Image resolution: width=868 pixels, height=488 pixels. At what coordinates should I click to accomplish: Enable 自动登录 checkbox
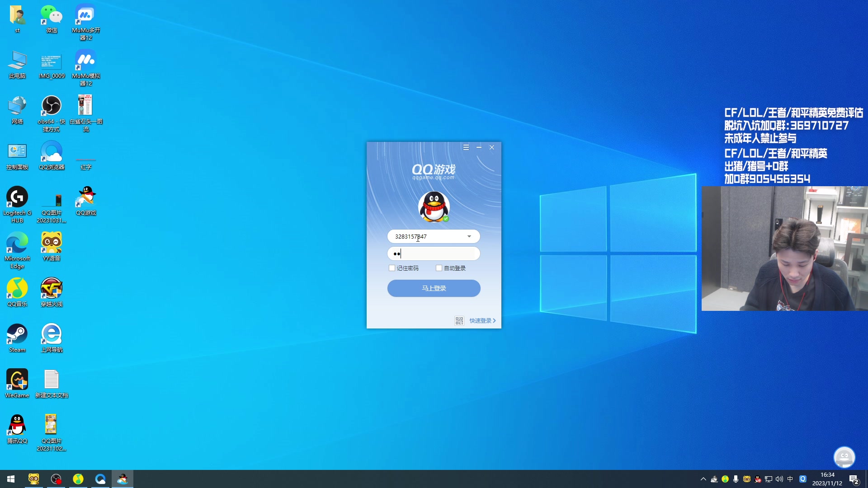click(x=439, y=268)
